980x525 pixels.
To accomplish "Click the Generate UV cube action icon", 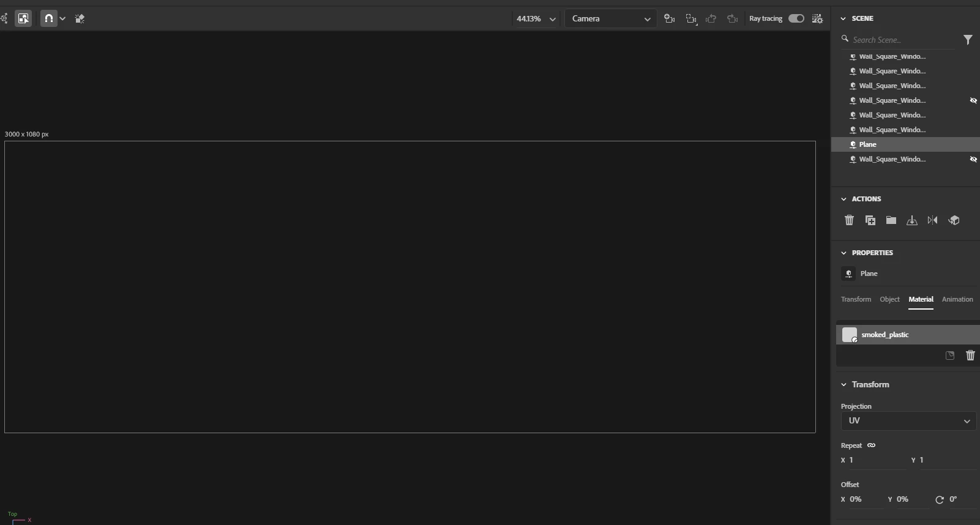I will click(x=954, y=220).
